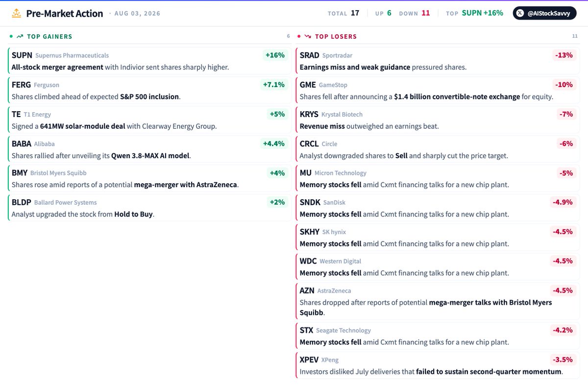Click the -4.5% badge for Western Digital
Image resolution: width=588 pixels, height=385 pixels.
pos(562,261)
